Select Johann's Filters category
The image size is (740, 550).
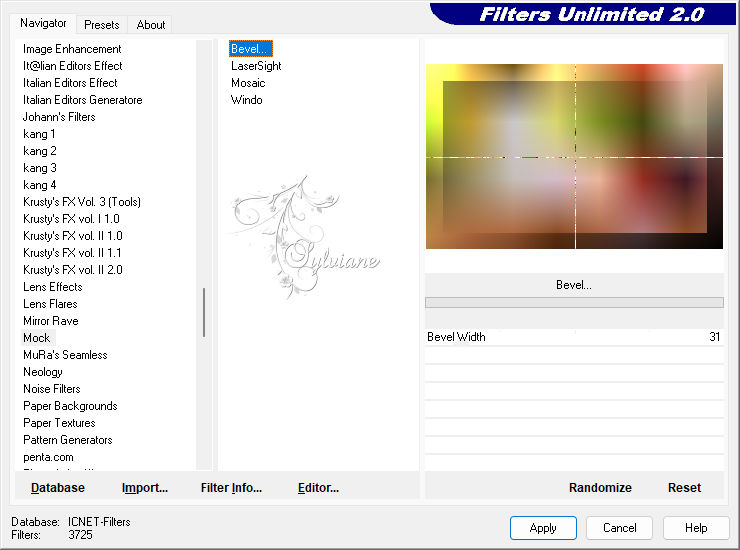(59, 117)
